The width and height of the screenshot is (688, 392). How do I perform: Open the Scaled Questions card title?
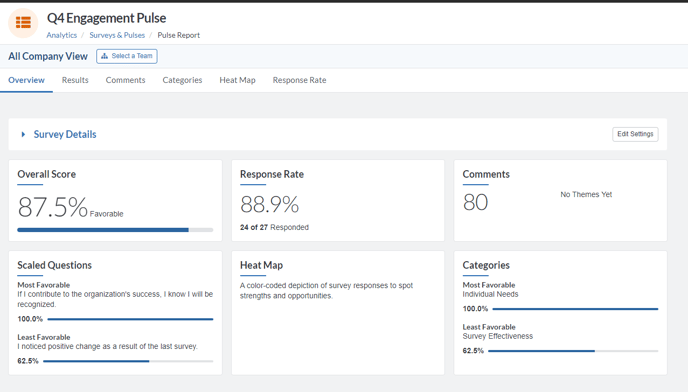point(54,265)
